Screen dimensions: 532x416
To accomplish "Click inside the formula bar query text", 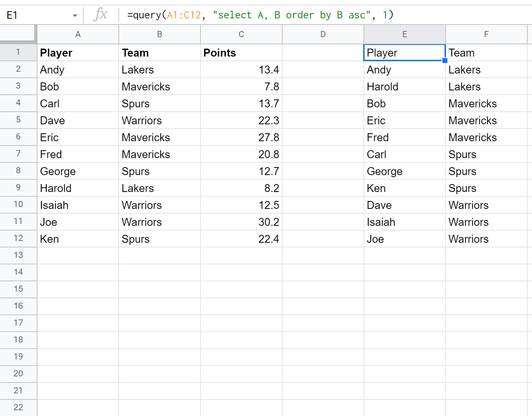I will 260,15.
